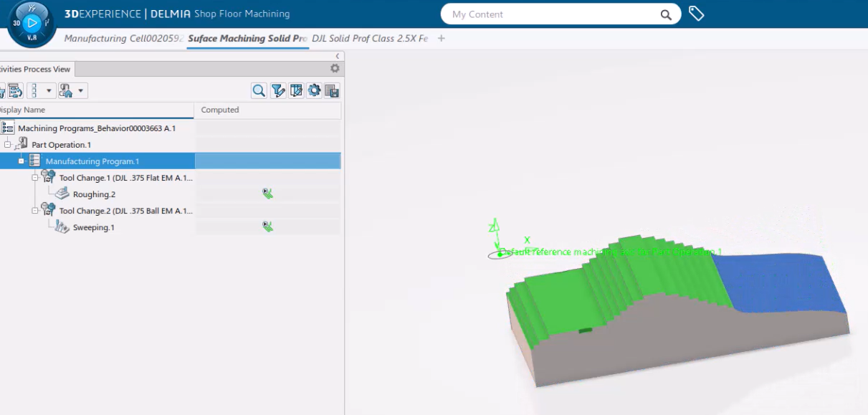The width and height of the screenshot is (868, 415).
Task: Click the Manufacturing Program.1 icon
Action: click(35, 161)
